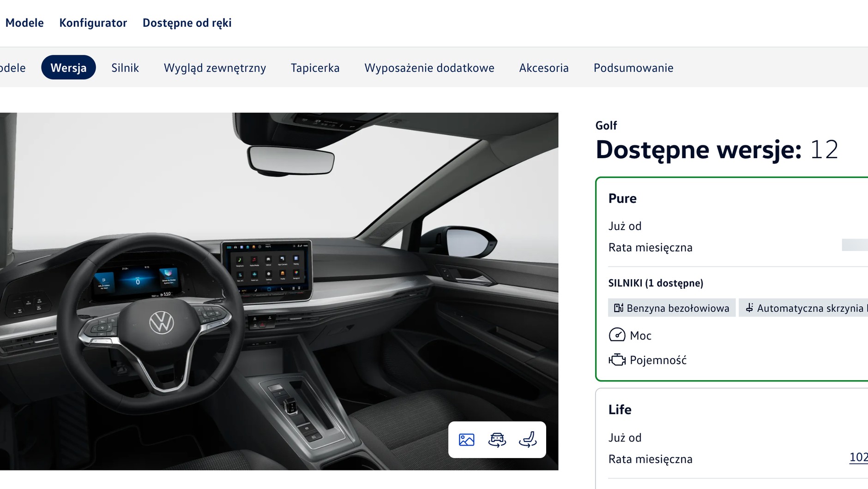Select the Wersja configurator step
The height and width of the screenshot is (489, 868).
(68, 67)
